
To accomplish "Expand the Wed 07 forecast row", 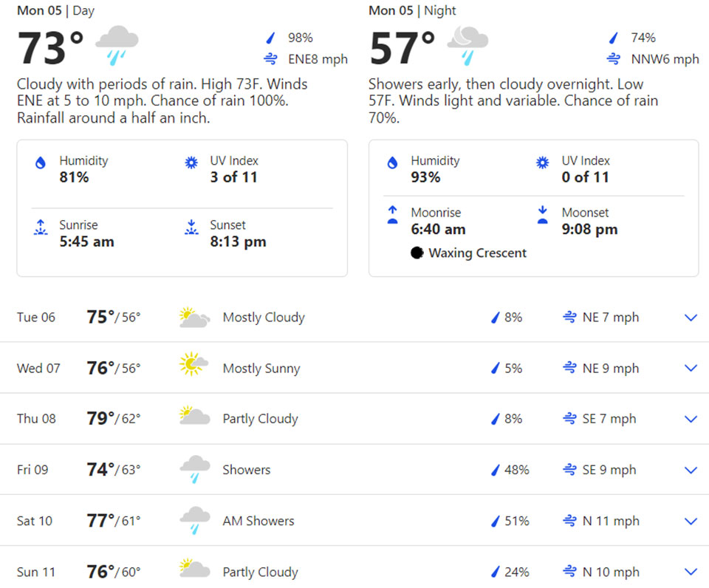I will [x=691, y=368].
